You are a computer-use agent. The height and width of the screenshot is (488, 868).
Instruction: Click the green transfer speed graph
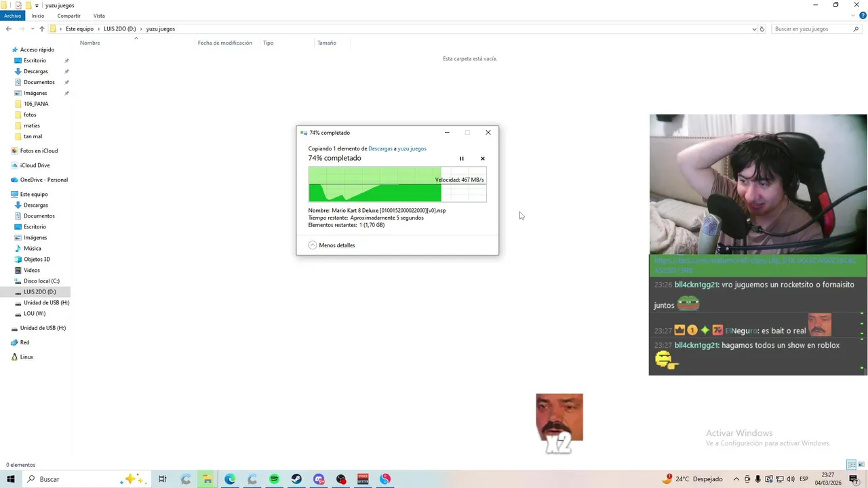coord(397,184)
